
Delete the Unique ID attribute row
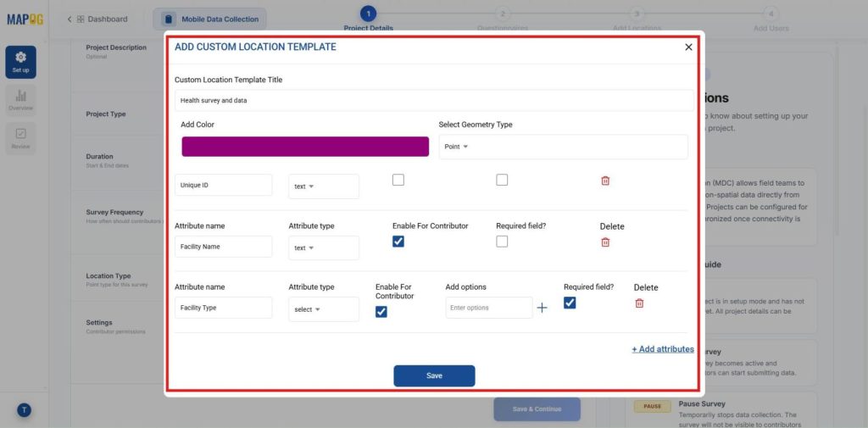(605, 181)
